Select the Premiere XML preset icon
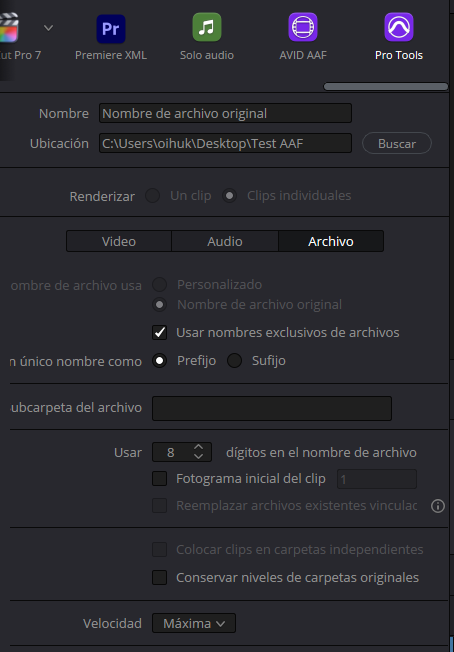 click(x=111, y=28)
